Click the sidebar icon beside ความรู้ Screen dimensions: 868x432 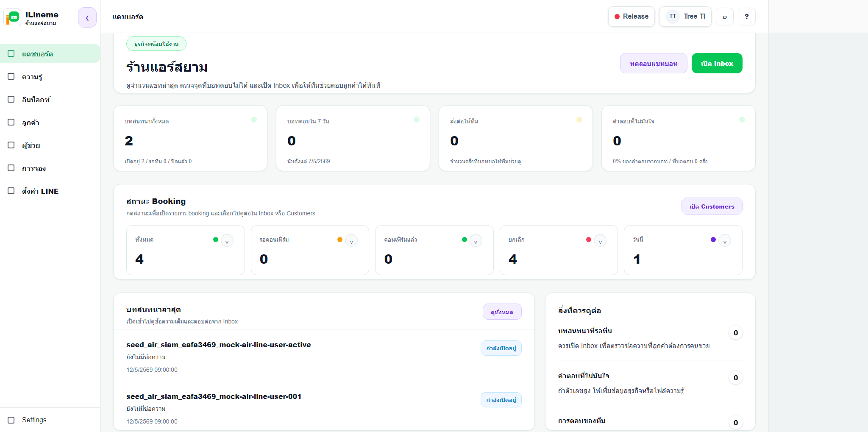[x=11, y=76]
